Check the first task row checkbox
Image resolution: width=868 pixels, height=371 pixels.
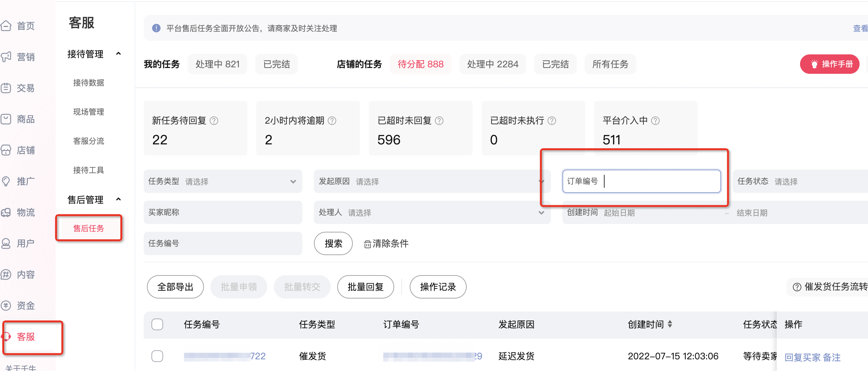[x=157, y=356]
